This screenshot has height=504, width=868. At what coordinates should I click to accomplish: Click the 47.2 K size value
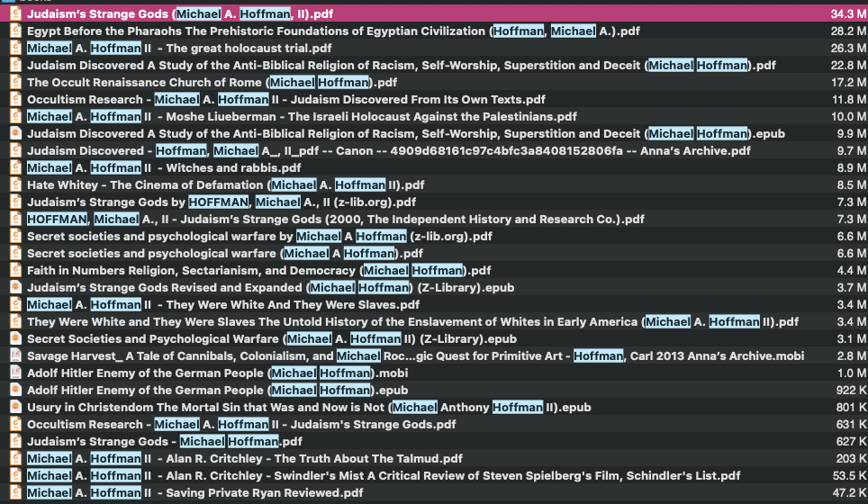pos(850,493)
